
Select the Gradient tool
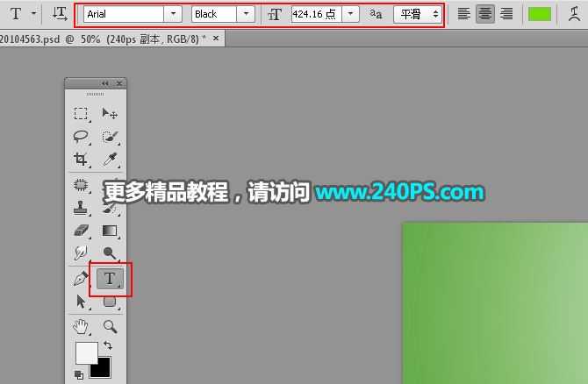pos(110,231)
